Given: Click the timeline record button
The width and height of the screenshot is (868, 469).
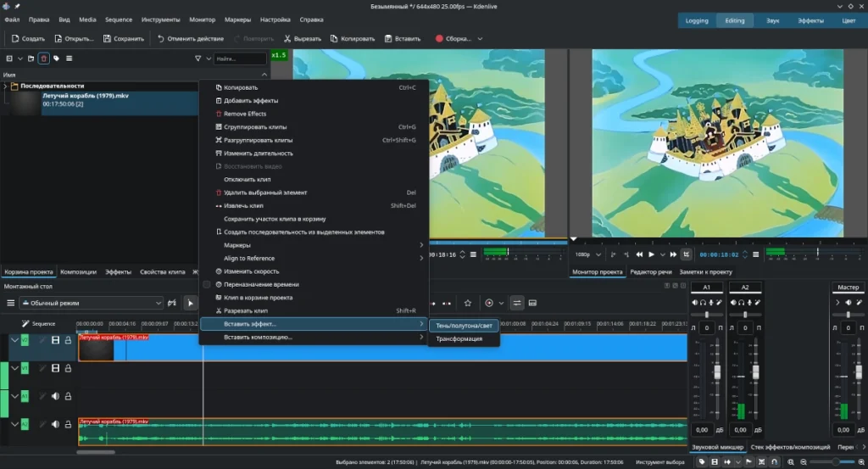Looking at the screenshot, I should (x=489, y=303).
